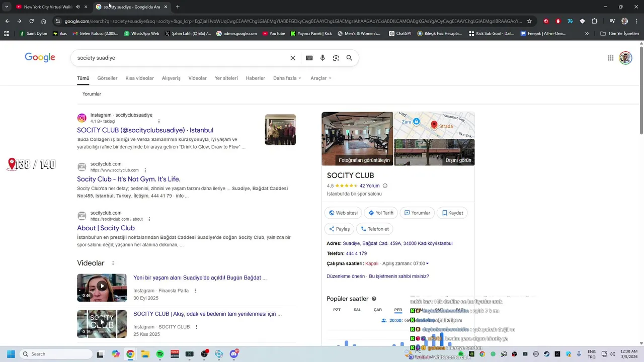Click the Paylaş share button
644x362 pixels.
pyautogui.click(x=339, y=229)
